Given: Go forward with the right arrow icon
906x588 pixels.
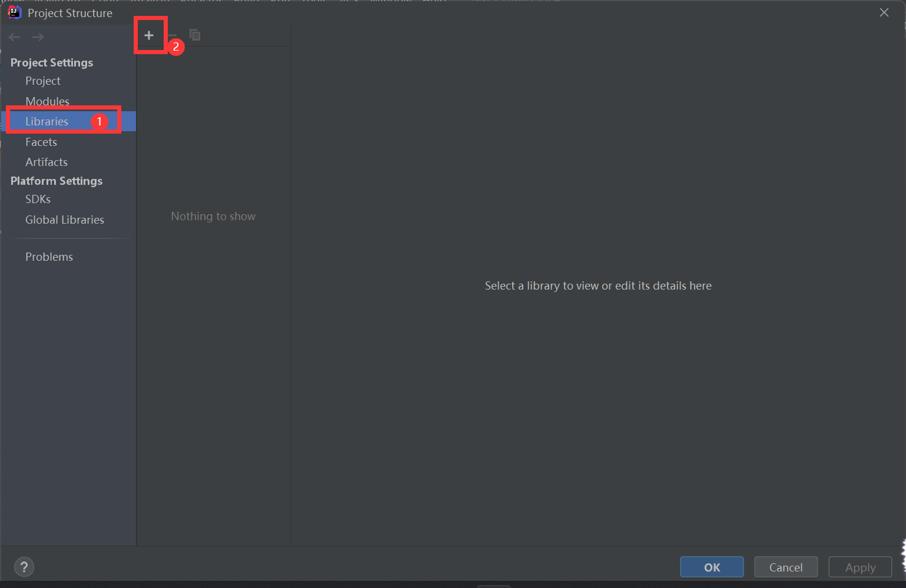Looking at the screenshot, I should [38, 37].
